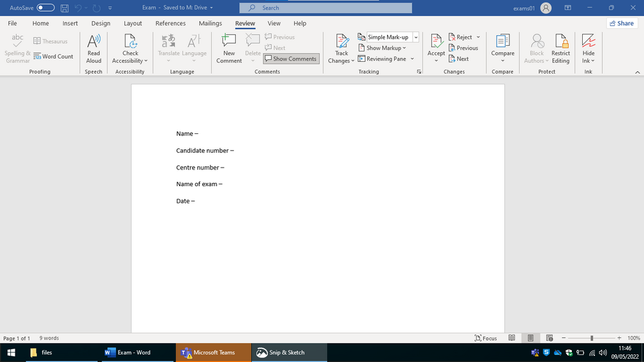This screenshot has width=644, height=362.
Task: Redo the last action
Action: [97, 8]
